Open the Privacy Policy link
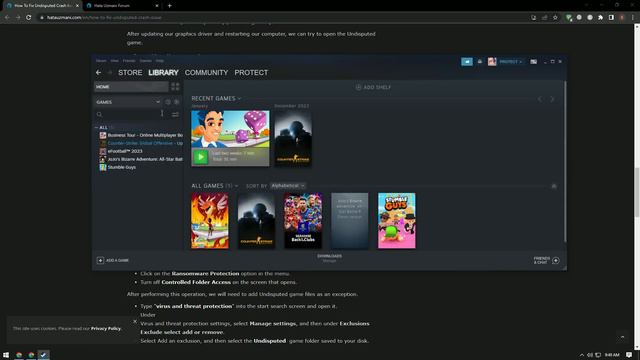640x360 pixels. click(x=106, y=329)
